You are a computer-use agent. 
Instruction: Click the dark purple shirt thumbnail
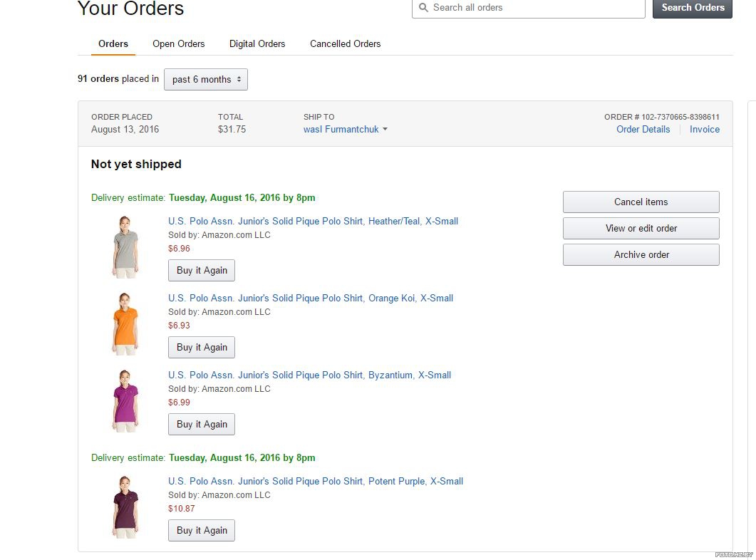125,507
